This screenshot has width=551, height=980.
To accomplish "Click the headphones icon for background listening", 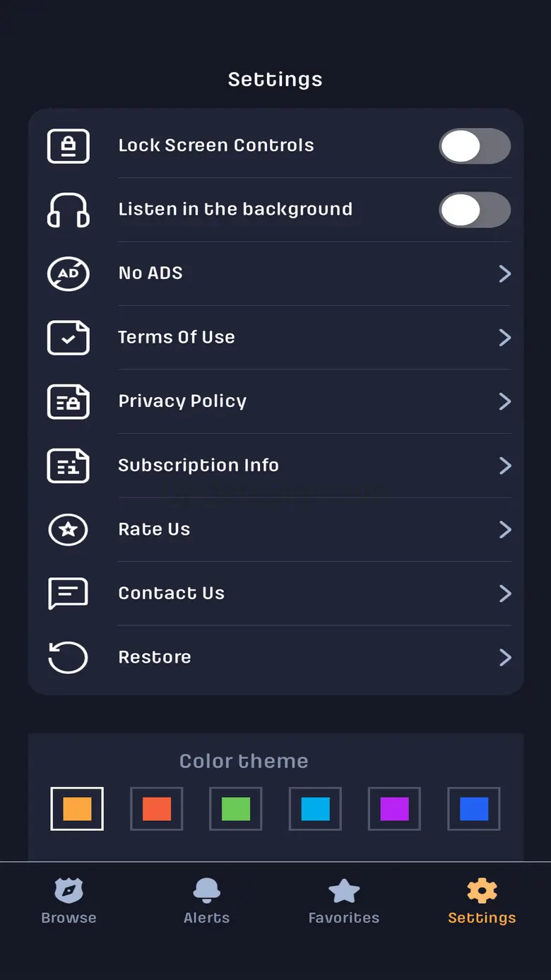I will coord(69,210).
